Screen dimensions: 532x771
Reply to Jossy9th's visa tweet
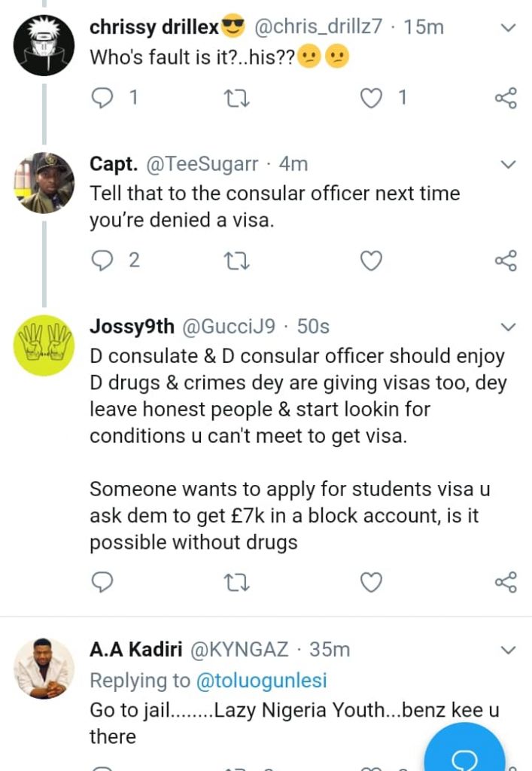(102, 582)
